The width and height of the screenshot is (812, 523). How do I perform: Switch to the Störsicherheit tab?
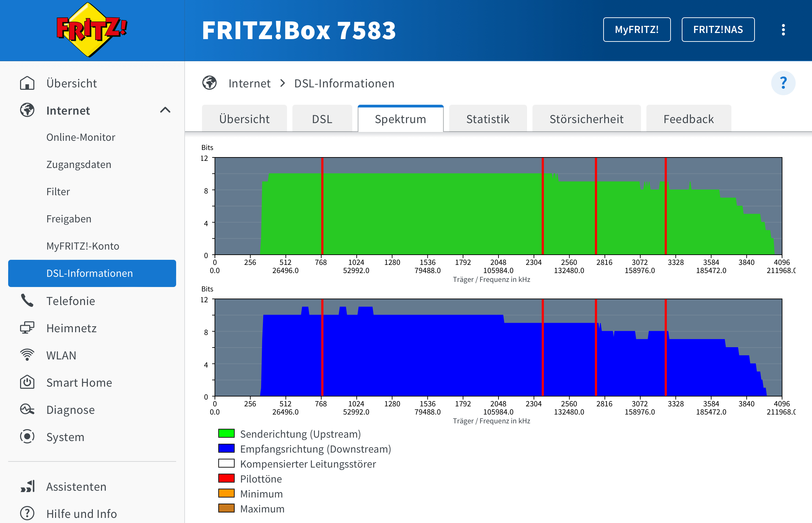point(586,119)
